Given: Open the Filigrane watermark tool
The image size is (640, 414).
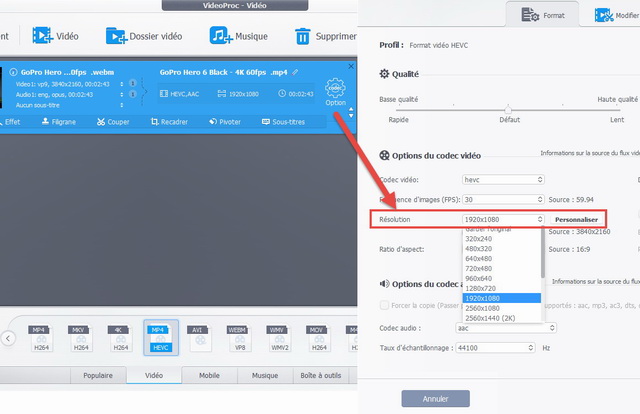Looking at the screenshot, I should point(59,122).
